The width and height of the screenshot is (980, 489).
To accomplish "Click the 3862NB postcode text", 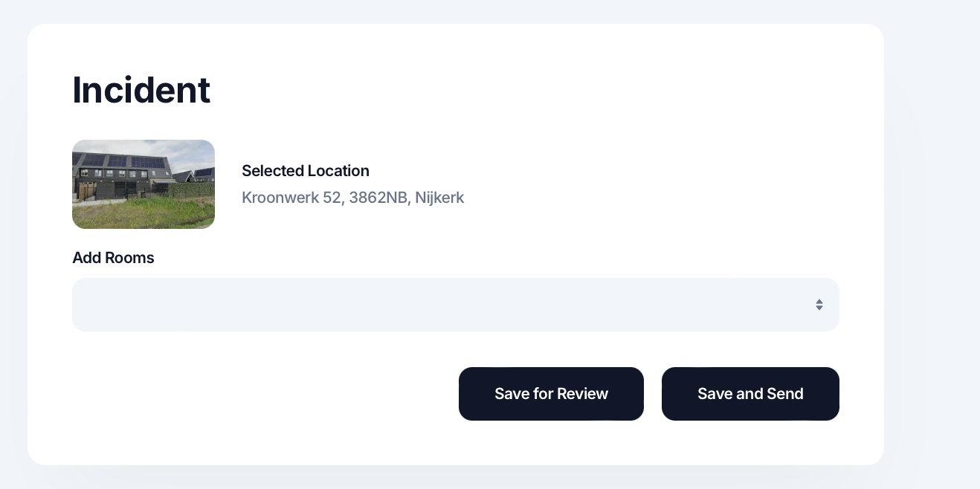I will [377, 198].
